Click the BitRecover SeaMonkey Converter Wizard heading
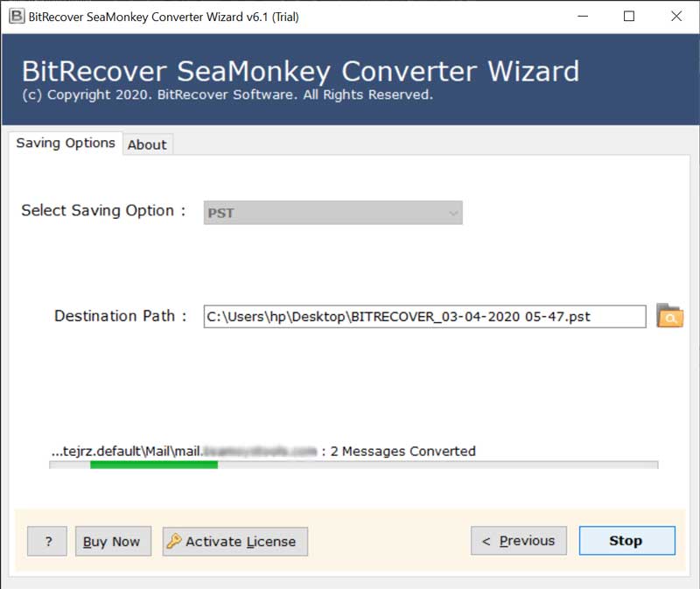This screenshot has height=589, width=700. point(300,71)
